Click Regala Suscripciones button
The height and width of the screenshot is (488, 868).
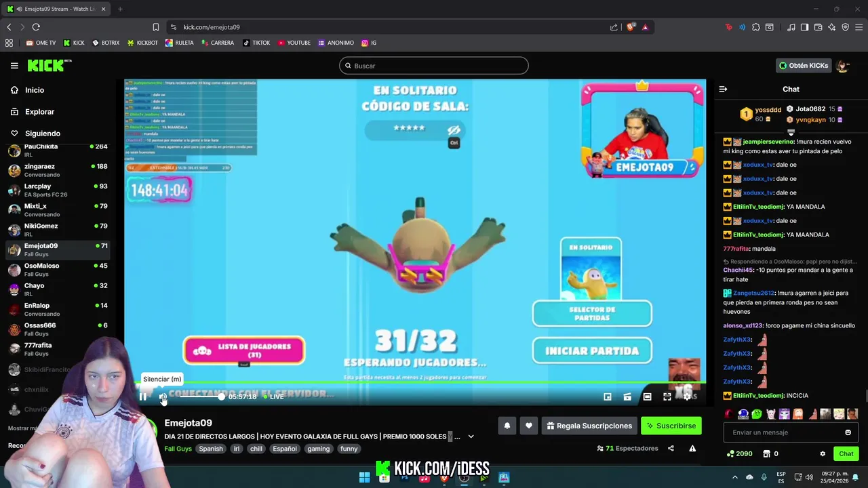(589, 426)
